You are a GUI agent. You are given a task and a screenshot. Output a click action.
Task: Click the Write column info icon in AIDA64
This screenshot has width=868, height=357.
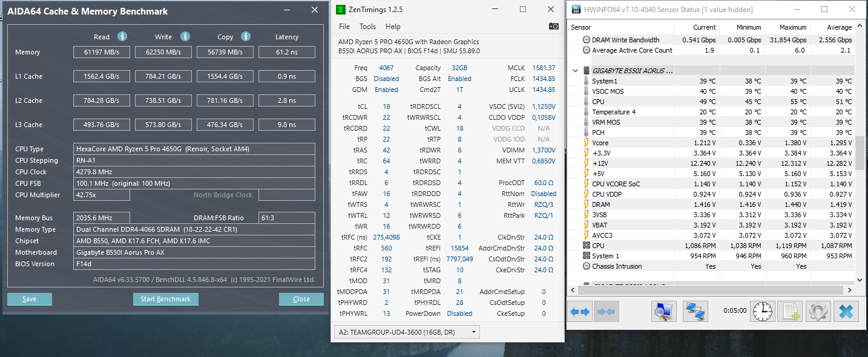(x=185, y=36)
